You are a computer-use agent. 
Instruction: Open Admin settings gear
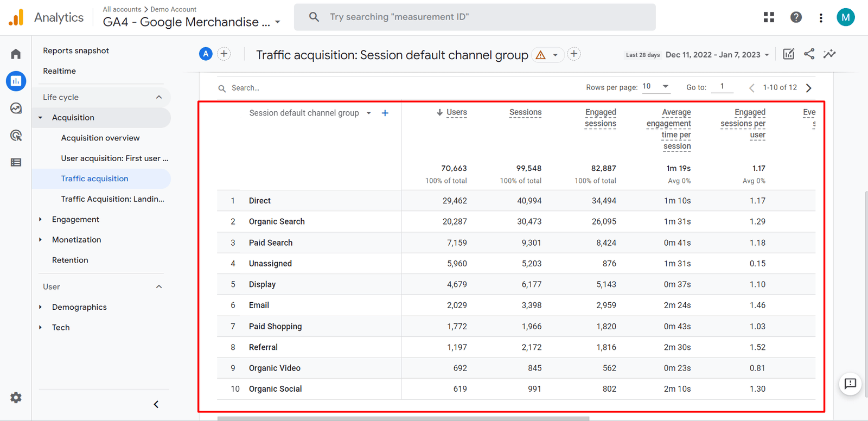coord(16,398)
